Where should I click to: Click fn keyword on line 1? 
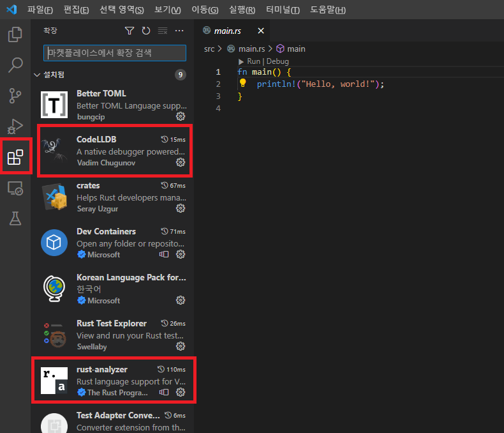point(242,72)
